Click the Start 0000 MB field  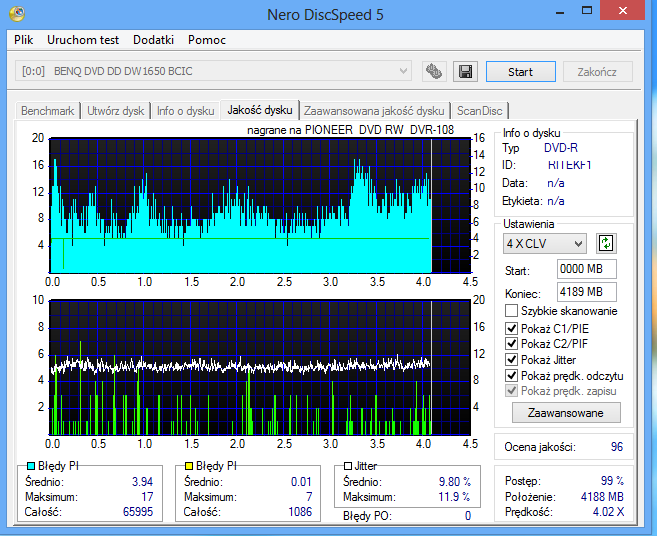[587, 269]
